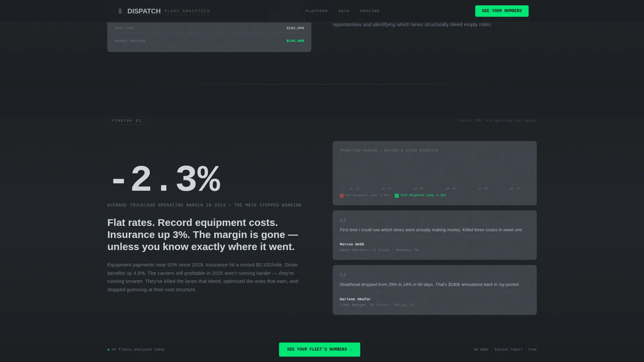Click the red Pre-Dispatch legend swatch
The image size is (644, 362).
point(342,196)
